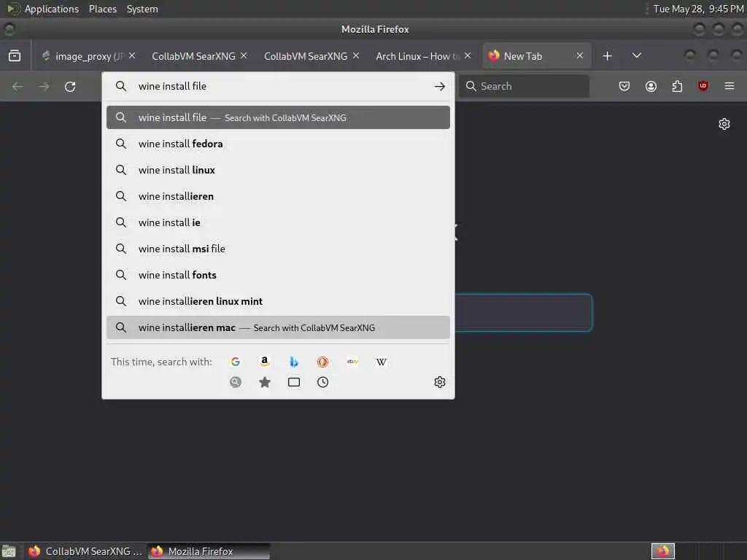This screenshot has width=747, height=560.
Task: Select suggestion 'wine install linux'
Action: 278,170
